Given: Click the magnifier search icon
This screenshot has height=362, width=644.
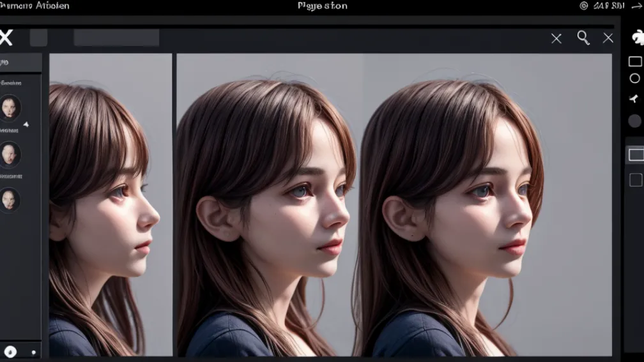Looking at the screenshot, I should pos(583,38).
